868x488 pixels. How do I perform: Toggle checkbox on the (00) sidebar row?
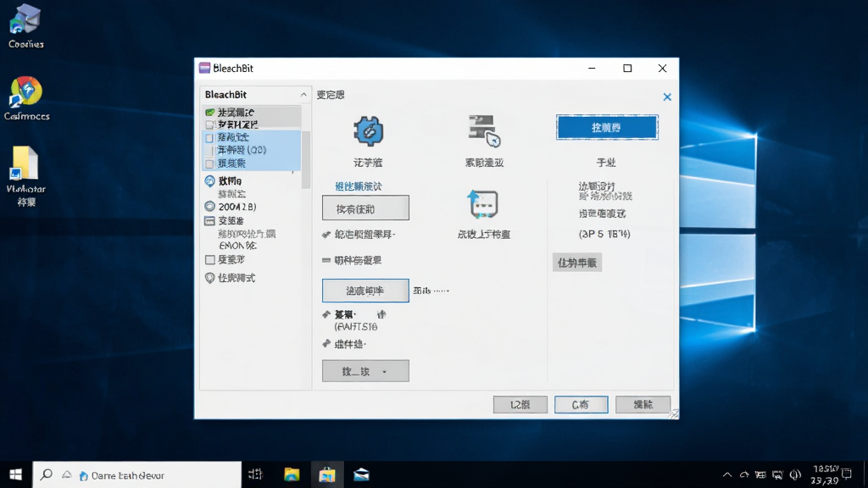pos(209,150)
